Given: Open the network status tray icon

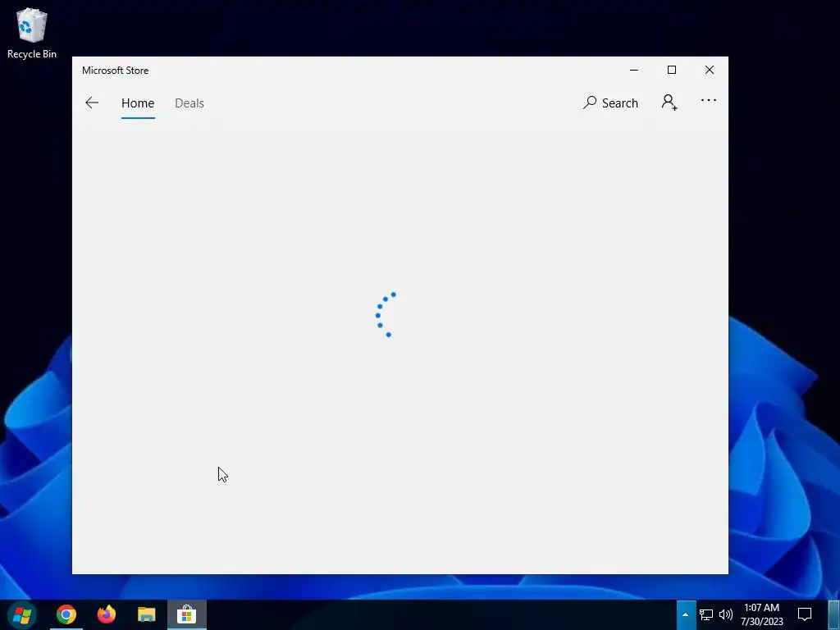Looking at the screenshot, I should 706,614.
